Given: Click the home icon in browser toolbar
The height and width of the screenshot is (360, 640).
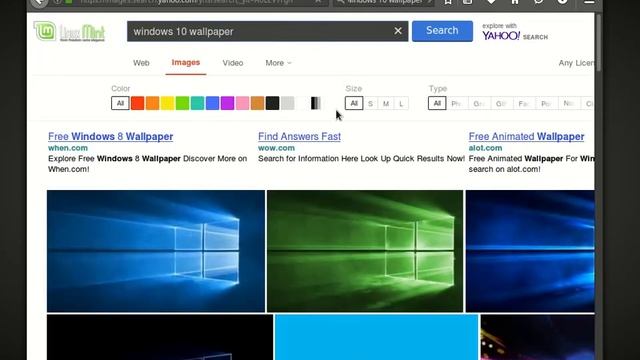Looking at the screenshot, I should point(515,2).
